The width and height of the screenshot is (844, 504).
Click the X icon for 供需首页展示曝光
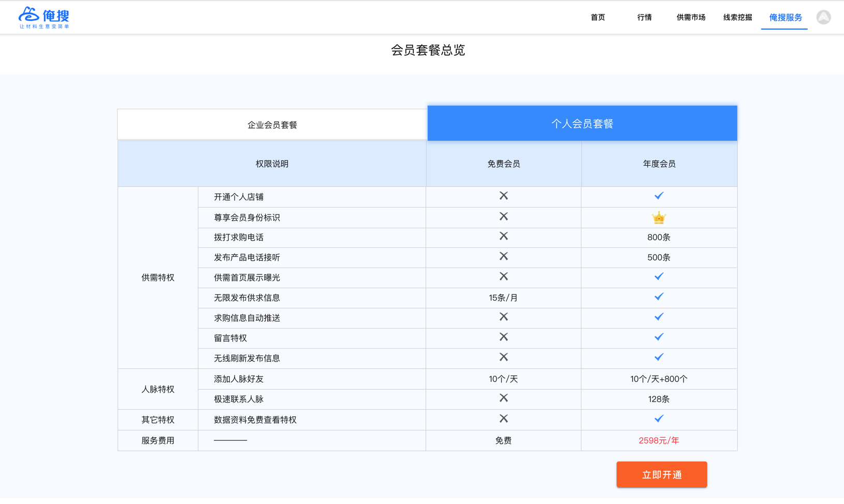pyautogui.click(x=503, y=277)
